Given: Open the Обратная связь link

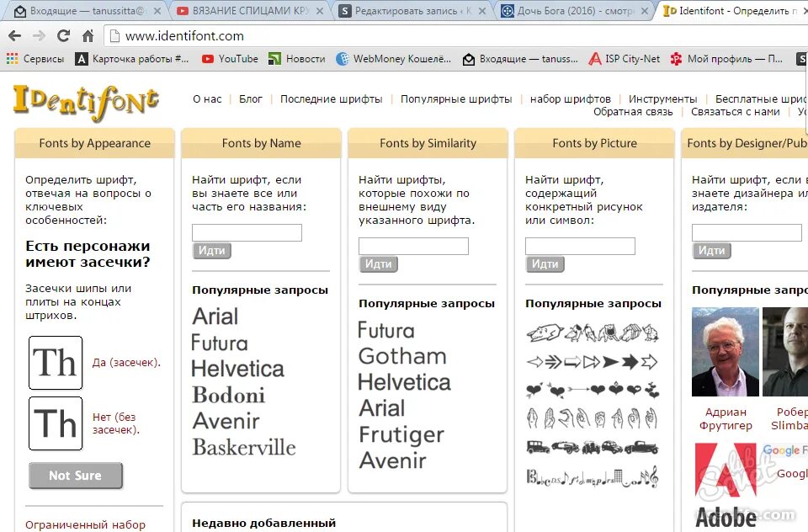Looking at the screenshot, I should point(633,112).
